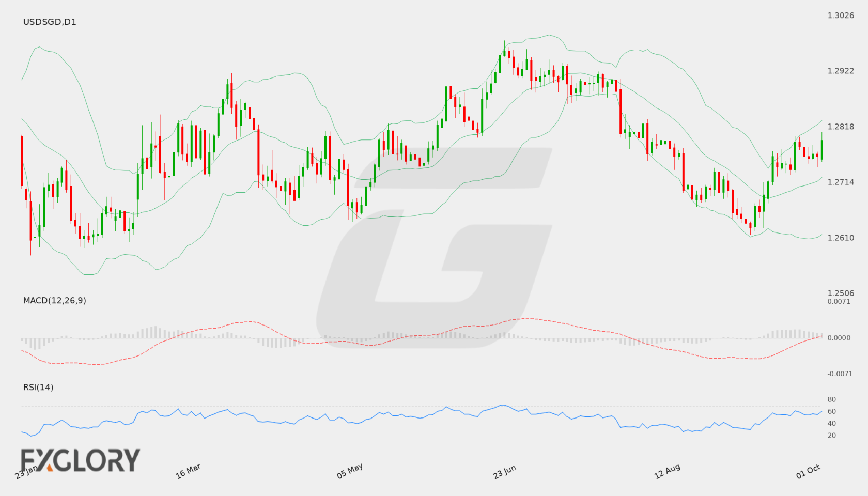The image size is (868, 496).
Task: Click the 12 Aug date label
Action: point(667,472)
